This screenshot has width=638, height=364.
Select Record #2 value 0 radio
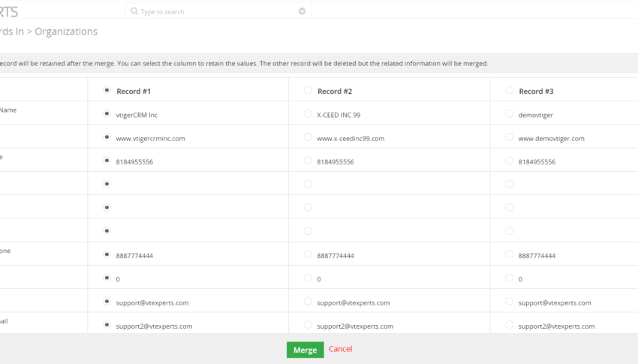(x=308, y=278)
